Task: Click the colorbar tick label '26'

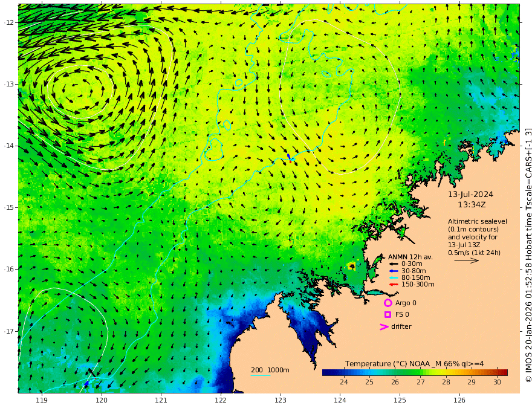Action: click(395, 382)
